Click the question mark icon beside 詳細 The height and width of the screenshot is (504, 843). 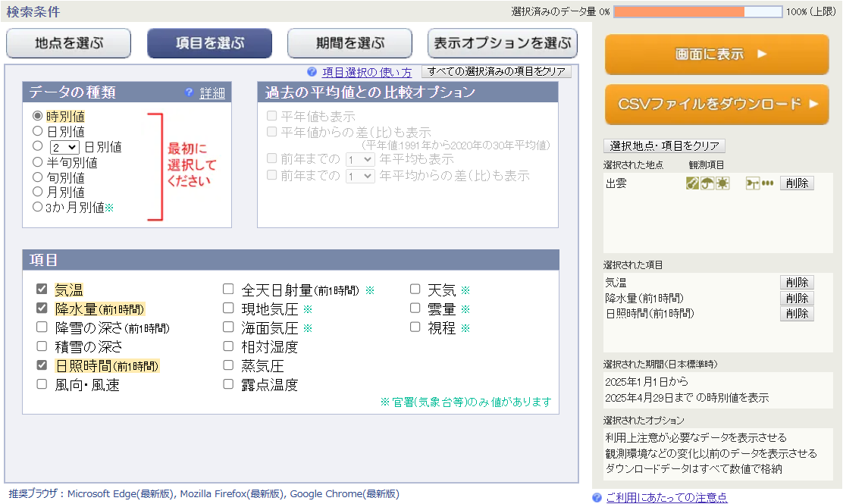190,93
